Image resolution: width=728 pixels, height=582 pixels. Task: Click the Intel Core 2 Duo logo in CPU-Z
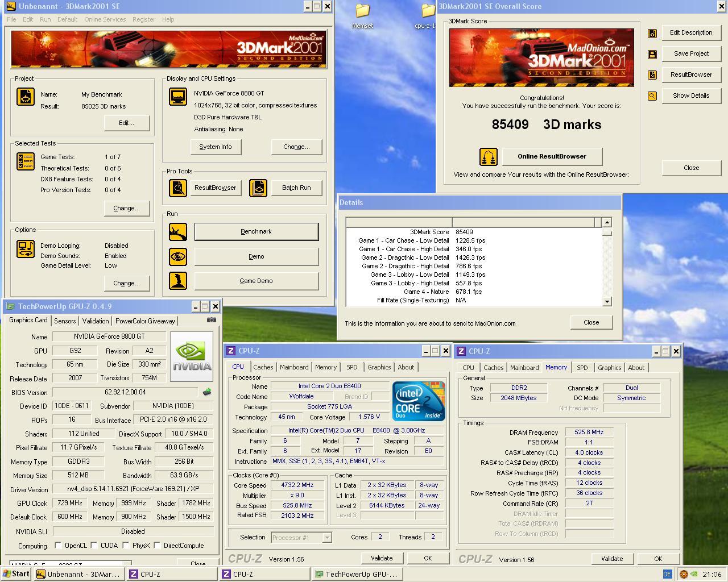point(419,401)
